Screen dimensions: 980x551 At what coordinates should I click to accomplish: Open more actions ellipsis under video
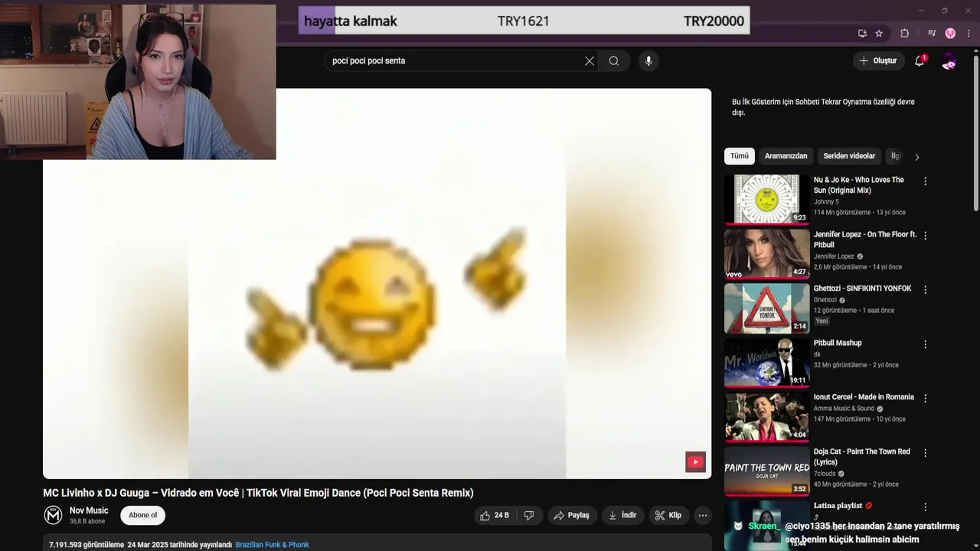click(703, 516)
